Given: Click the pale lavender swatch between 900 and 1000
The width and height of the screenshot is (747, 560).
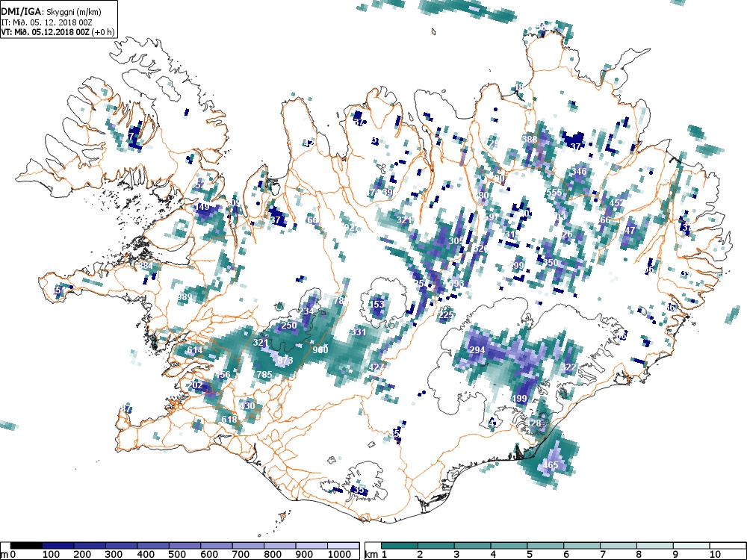Looking at the screenshot, I should click(311, 546).
